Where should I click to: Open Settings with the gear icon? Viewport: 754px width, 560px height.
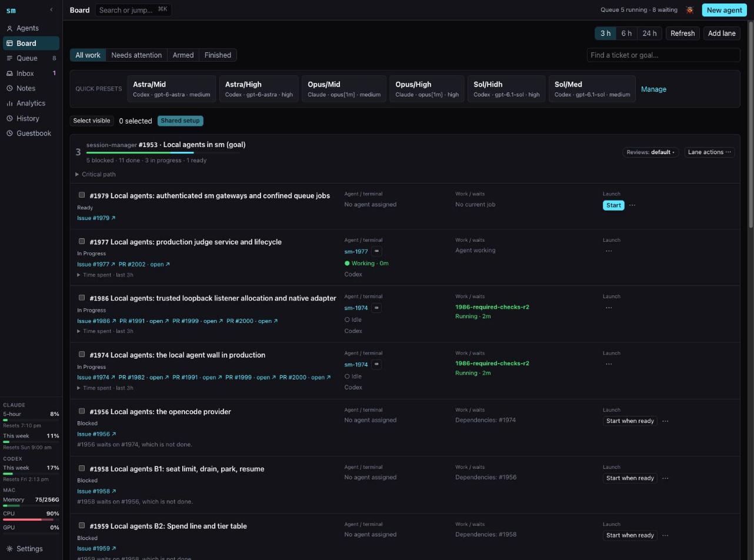coord(9,549)
